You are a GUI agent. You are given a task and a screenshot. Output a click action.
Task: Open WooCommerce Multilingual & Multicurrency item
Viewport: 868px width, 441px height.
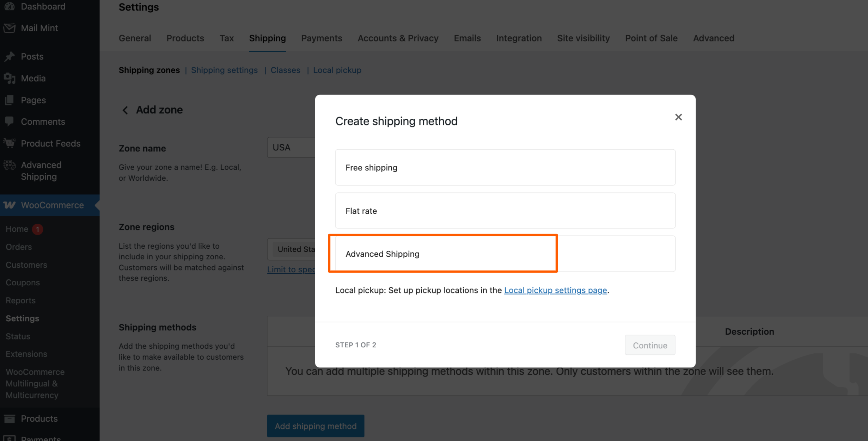[x=35, y=384]
